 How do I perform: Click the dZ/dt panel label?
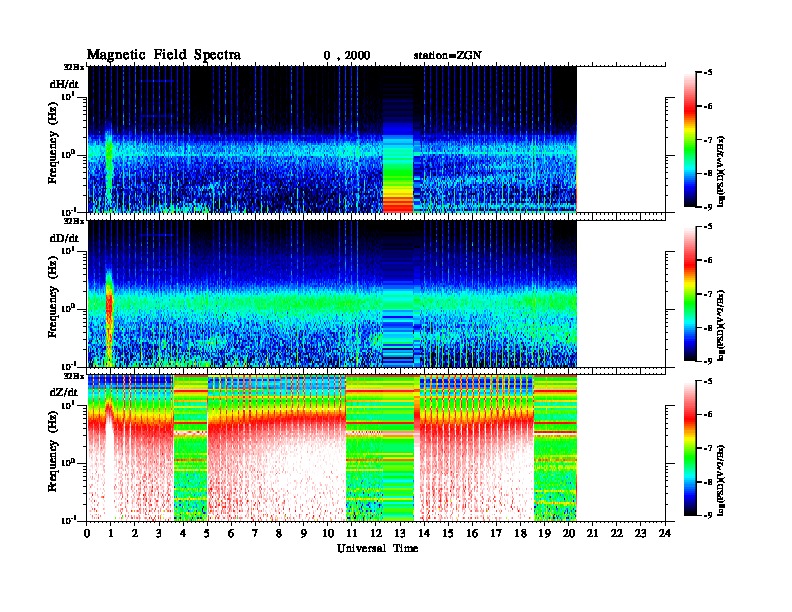pos(64,392)
